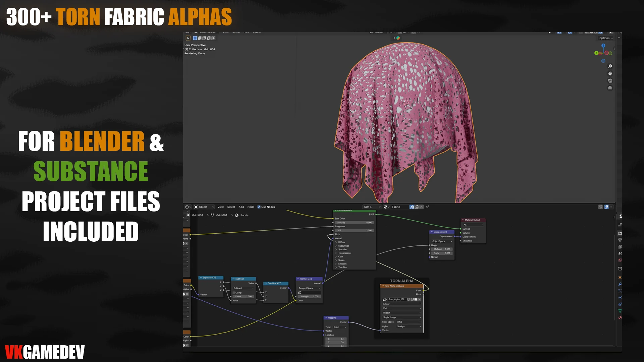Unlink image with X in Torn Alpha node
This screenshot has width=644, height=362.
[419, 299]
